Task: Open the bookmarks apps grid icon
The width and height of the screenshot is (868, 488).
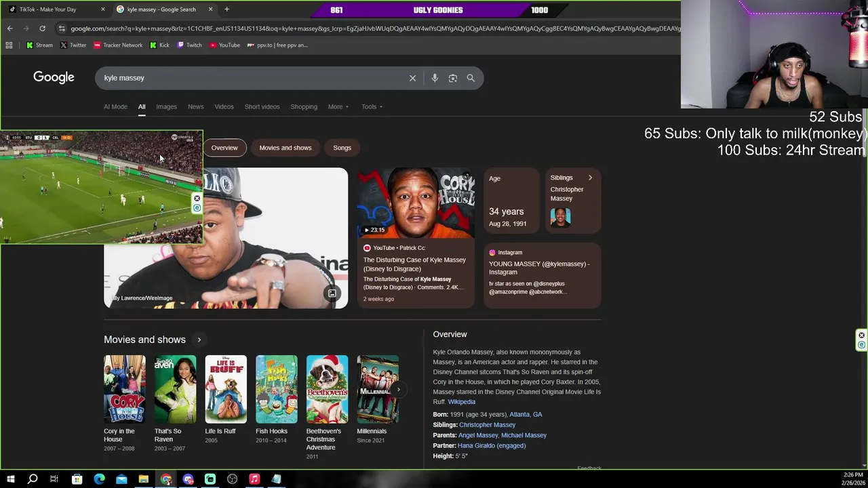Action: 9,45
